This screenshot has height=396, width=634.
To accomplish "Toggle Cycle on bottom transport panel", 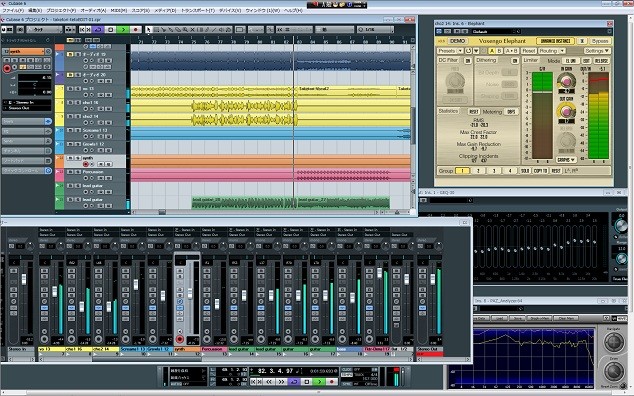I will [294, 382].
